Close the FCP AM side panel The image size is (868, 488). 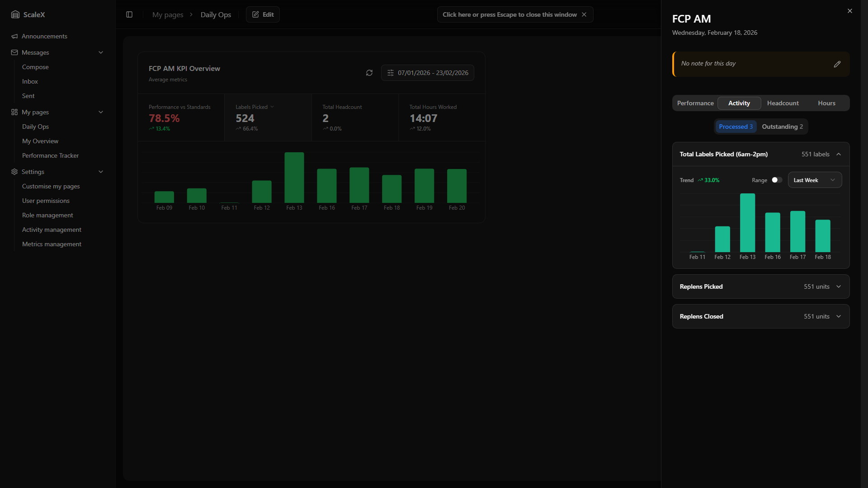pyautogui.click(x=850, y=11)
